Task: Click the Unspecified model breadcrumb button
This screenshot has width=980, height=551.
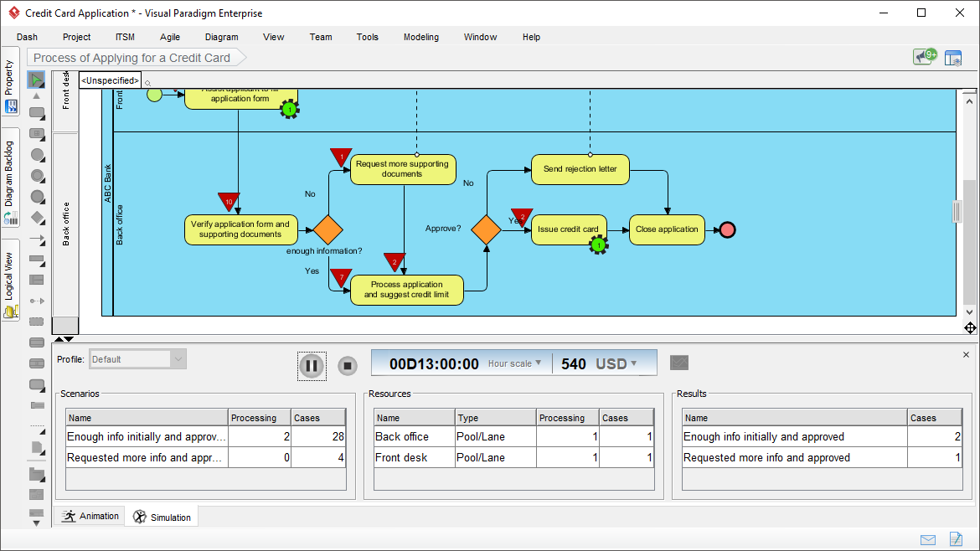Action: pos(109,80)
